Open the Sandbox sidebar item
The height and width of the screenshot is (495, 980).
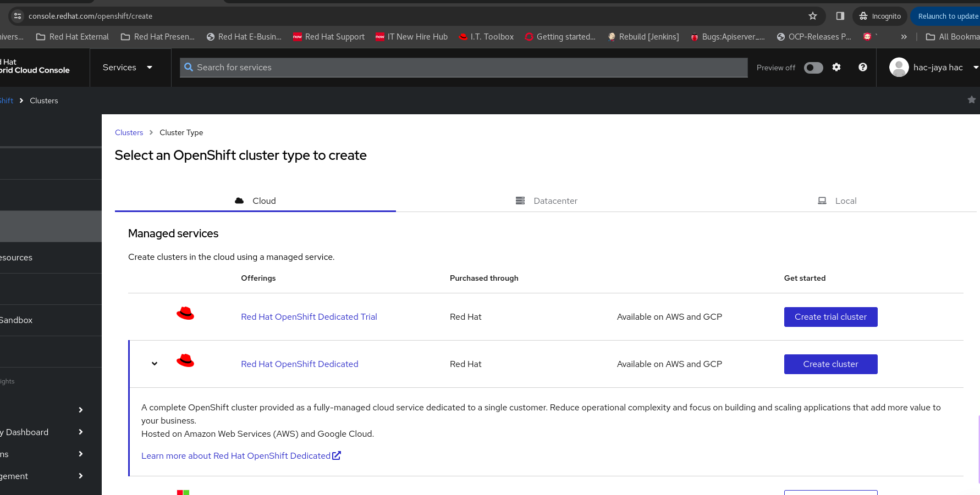coord(51,320)
